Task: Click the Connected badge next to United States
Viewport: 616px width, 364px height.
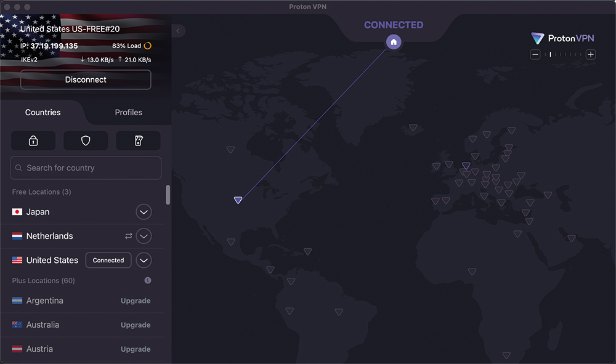Action: coord(108,261)
